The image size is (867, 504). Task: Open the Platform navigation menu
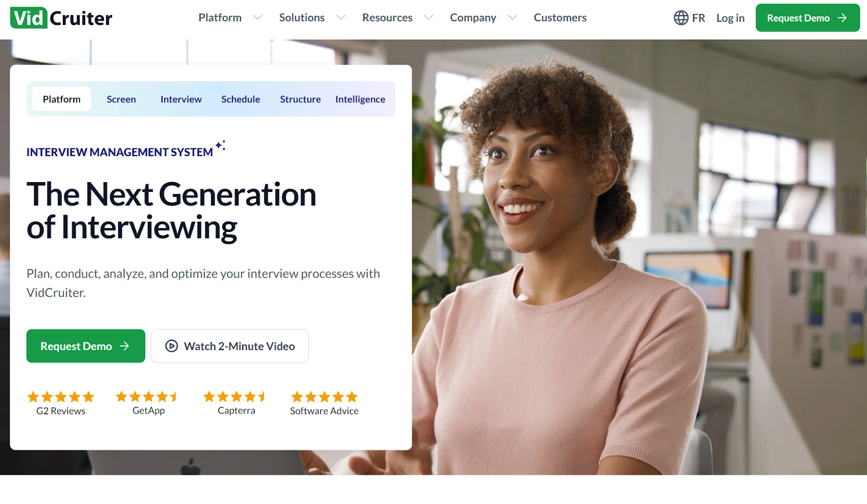pos(220,18)
